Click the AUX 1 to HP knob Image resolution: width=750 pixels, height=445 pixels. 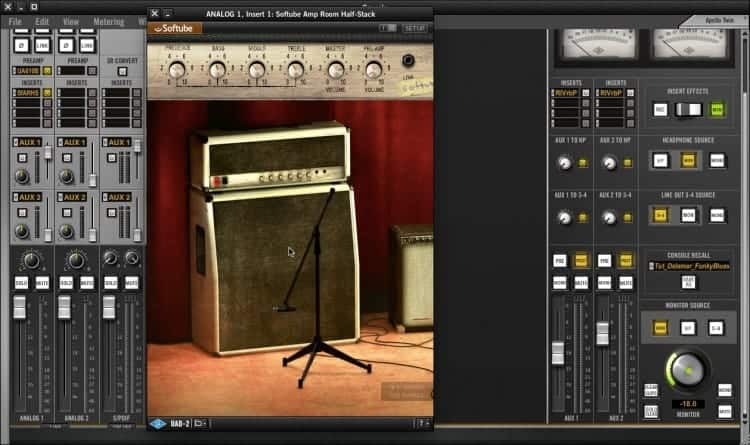(x=565, y=163)
